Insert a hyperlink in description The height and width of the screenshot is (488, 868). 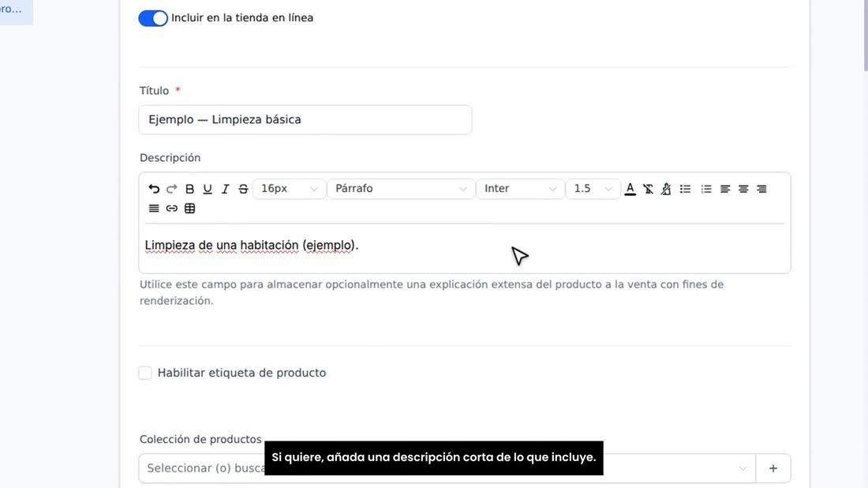pos(171,208)
